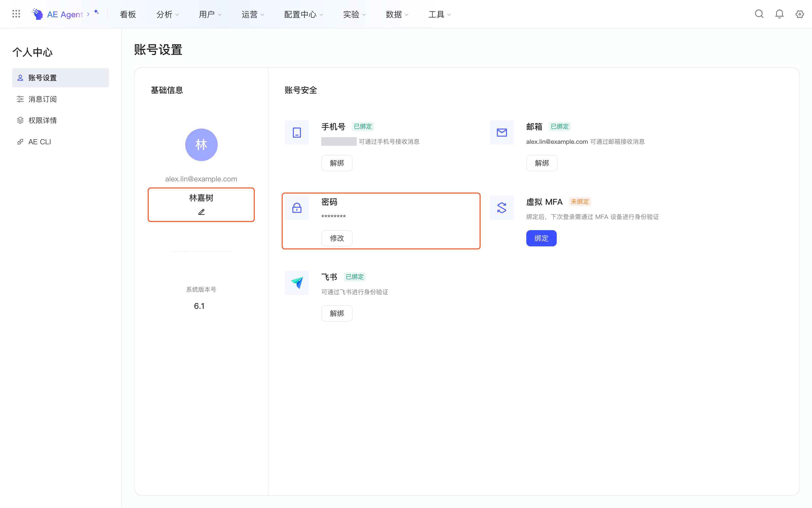Click the user icon in 账号设置 sidebar item

tap(20, 78)
